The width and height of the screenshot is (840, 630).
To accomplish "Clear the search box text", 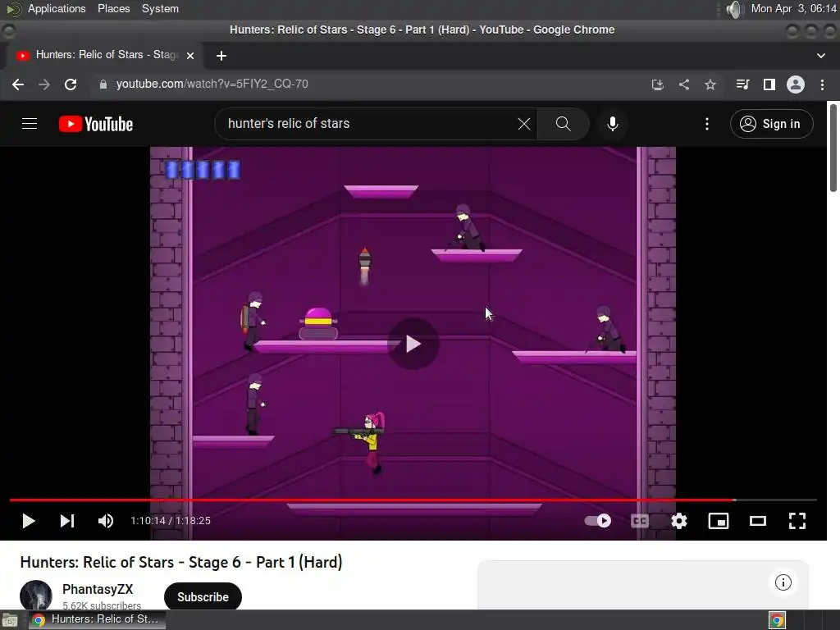I will (524, 124).
